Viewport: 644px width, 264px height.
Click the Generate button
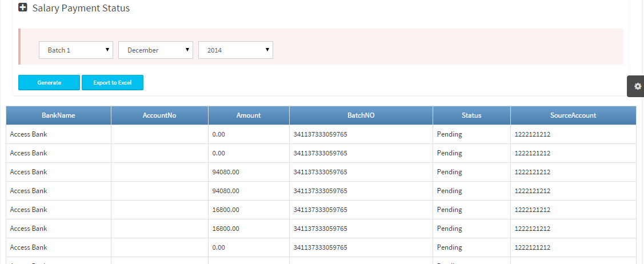tap(49, 83)
